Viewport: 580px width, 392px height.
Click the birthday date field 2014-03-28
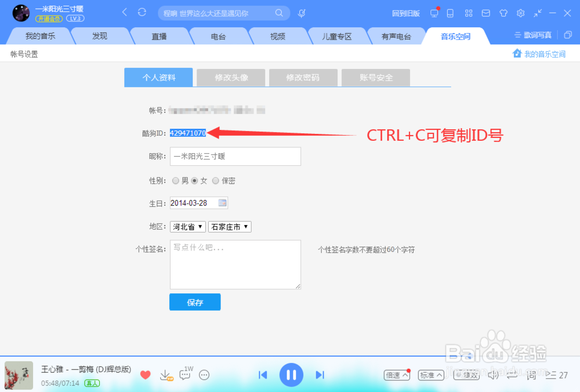click(198, 202)
